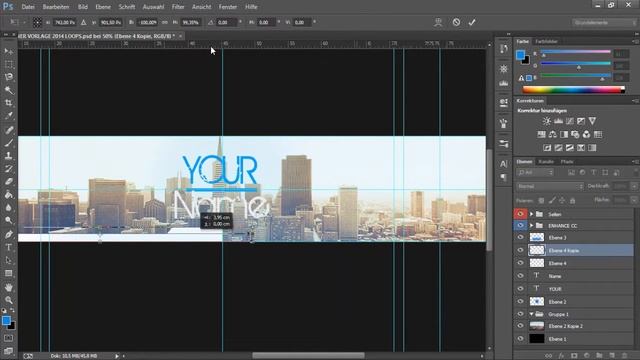This screenshot has height=360, width=640.
Task: Open the Character panel icon
Action: (504, 164)
